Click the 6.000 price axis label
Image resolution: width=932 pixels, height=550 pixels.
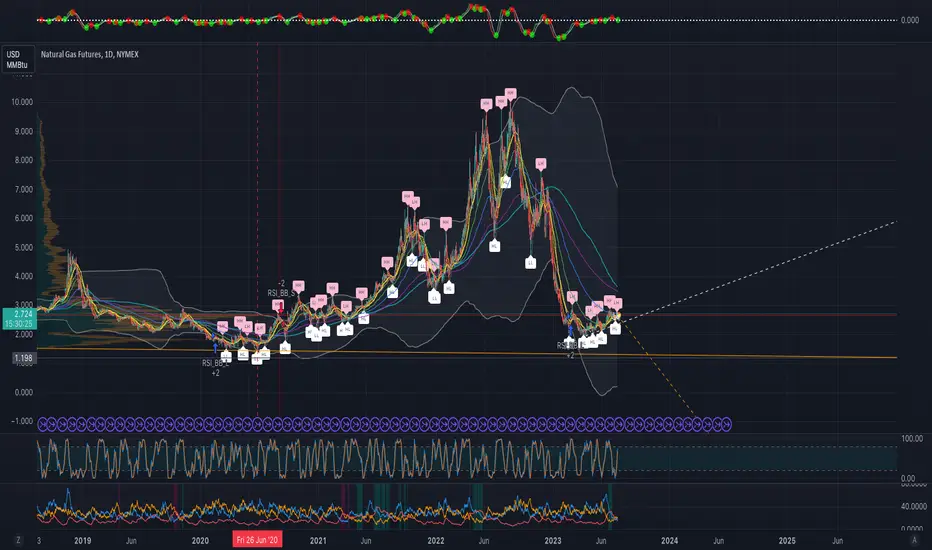pos(24,218)
